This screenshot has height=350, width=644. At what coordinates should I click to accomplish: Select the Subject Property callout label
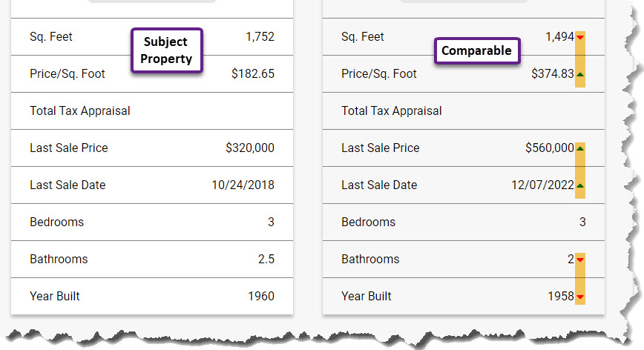click(x=167, y=50)
